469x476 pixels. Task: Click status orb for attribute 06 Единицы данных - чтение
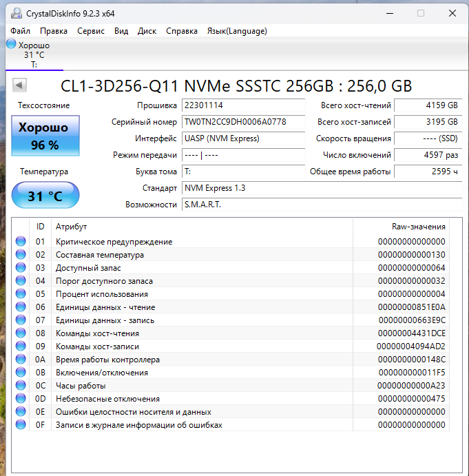pos(21,307)
